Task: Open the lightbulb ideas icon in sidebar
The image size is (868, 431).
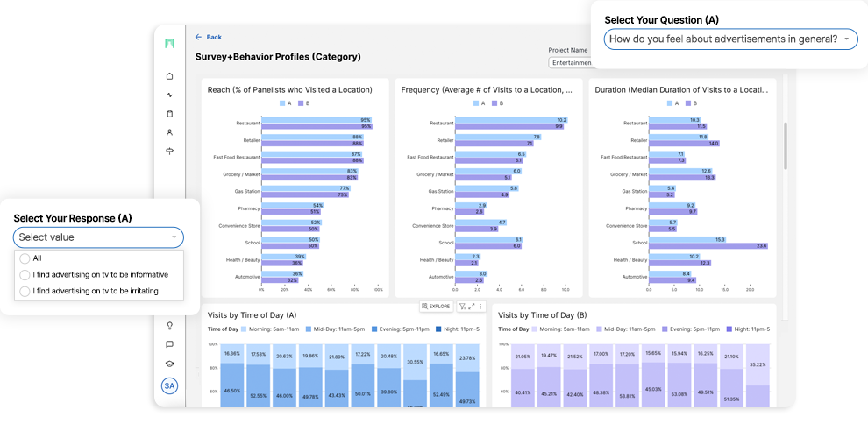Action: [170, 326]
